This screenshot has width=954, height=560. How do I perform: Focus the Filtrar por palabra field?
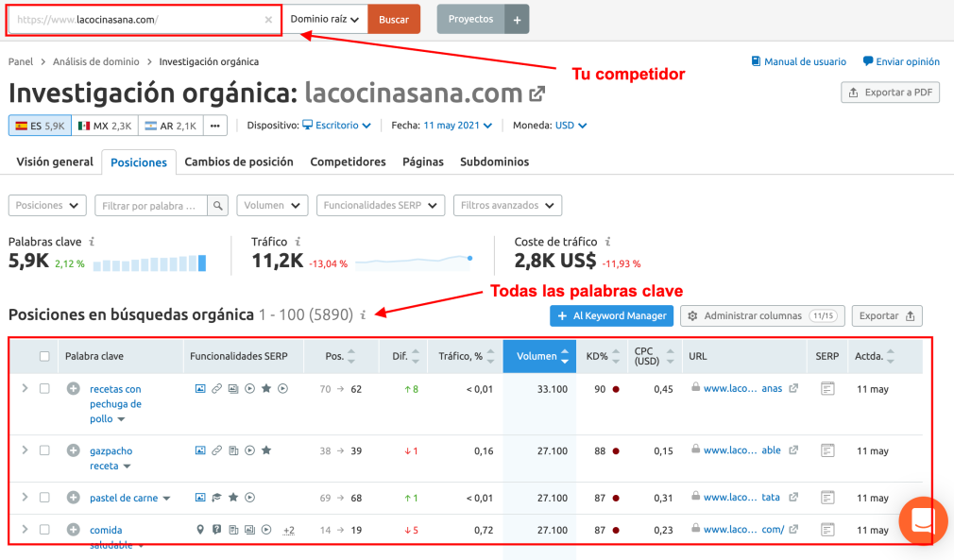151,206
